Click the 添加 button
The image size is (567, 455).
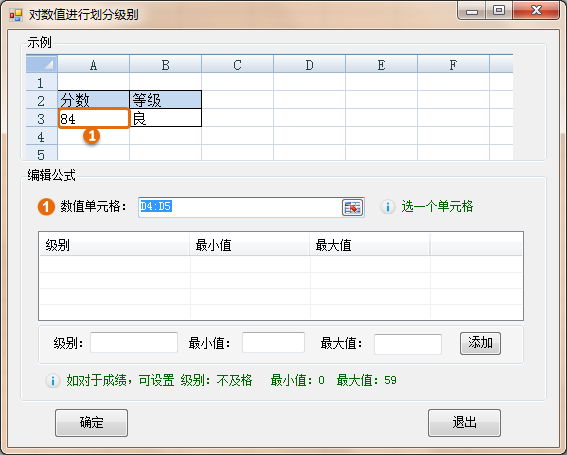(x=480, y=343)
